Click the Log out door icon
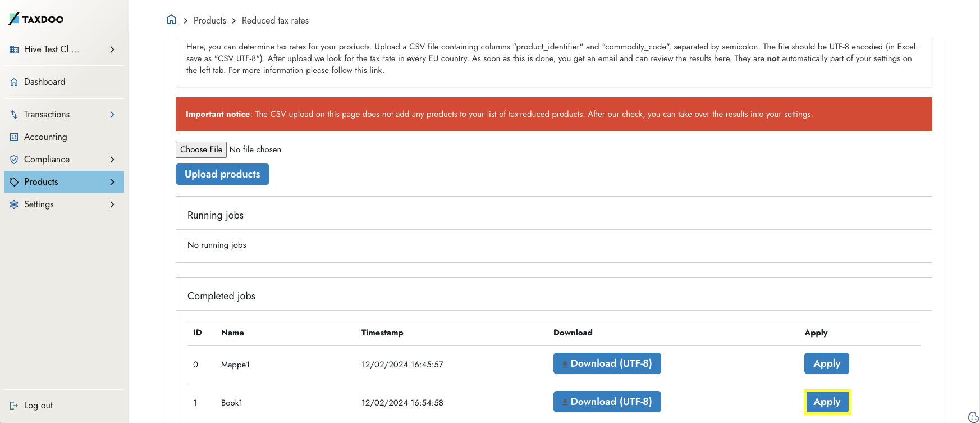 click(14, 406)
